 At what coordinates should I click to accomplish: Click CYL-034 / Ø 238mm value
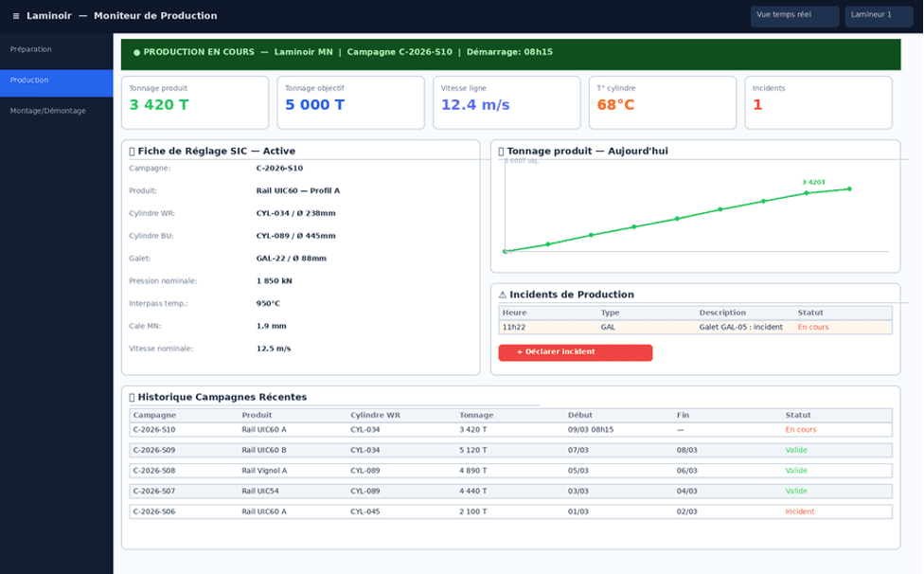coord(295,213)
